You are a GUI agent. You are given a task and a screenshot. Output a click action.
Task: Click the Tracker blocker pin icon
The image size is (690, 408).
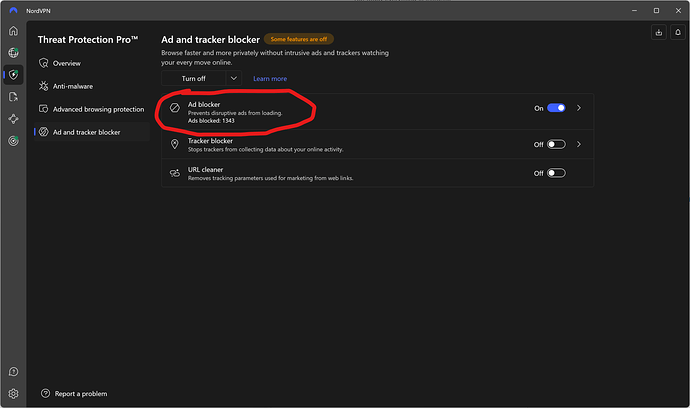(x=175, y=144)
